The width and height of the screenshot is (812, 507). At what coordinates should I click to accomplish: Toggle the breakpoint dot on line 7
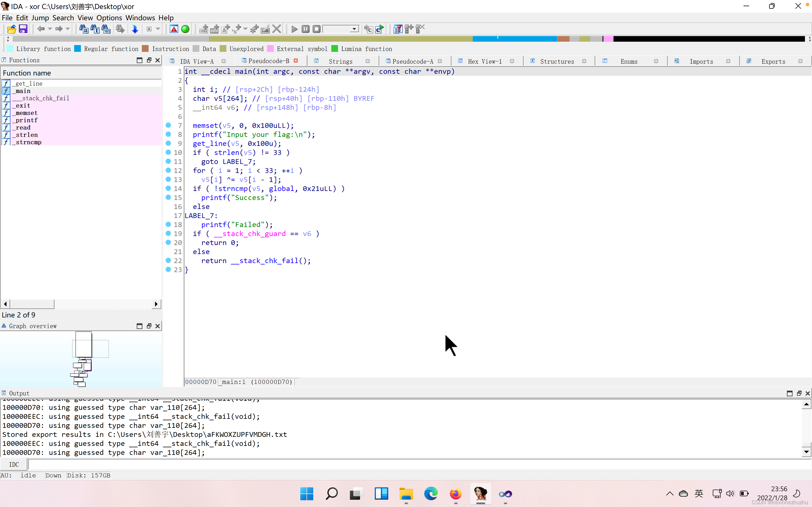pos(168,125)
